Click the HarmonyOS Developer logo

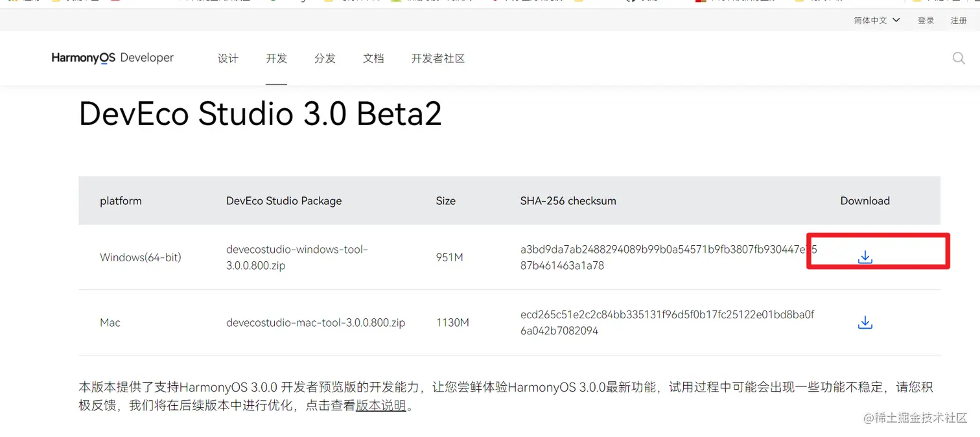coord(113,58)
